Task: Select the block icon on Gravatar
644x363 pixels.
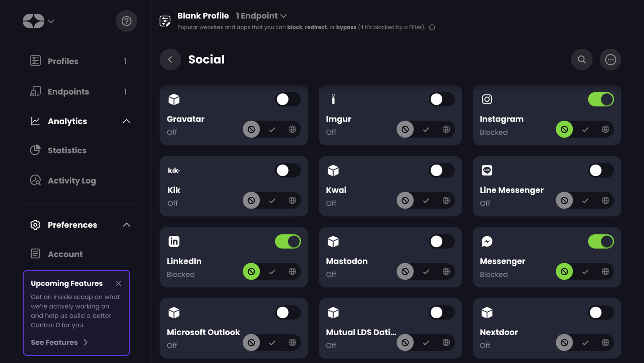Action: coord(251,129)
